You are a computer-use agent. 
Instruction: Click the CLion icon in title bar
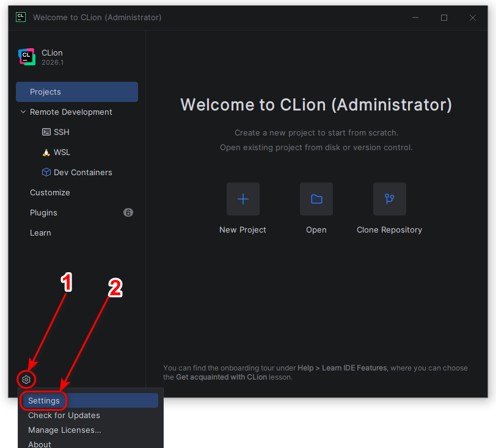tap(21, 17)
